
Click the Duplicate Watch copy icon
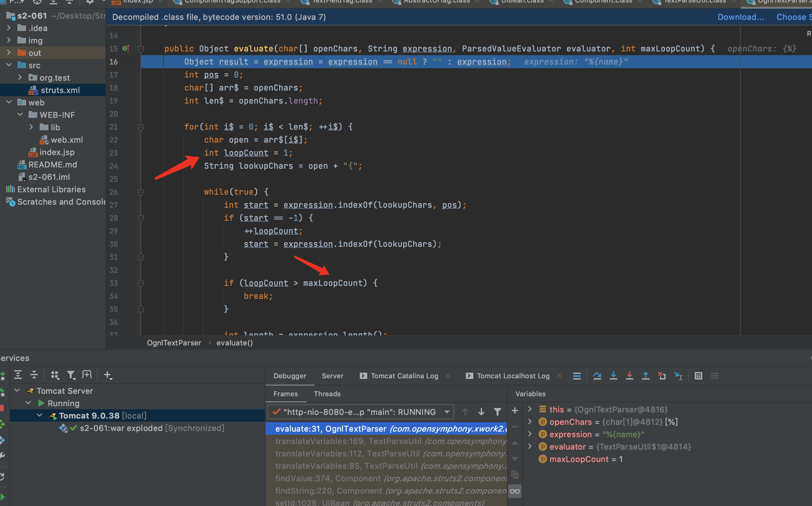(515, 475)
